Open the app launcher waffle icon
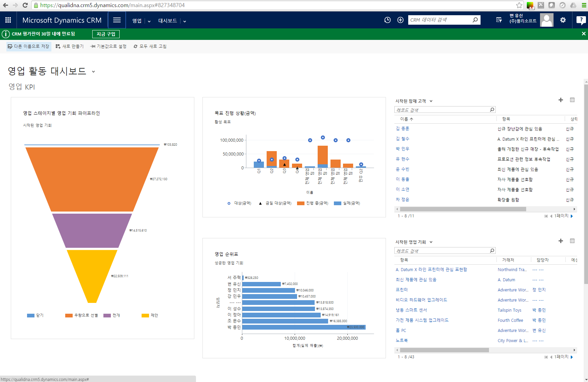 [x=8, y=20]
